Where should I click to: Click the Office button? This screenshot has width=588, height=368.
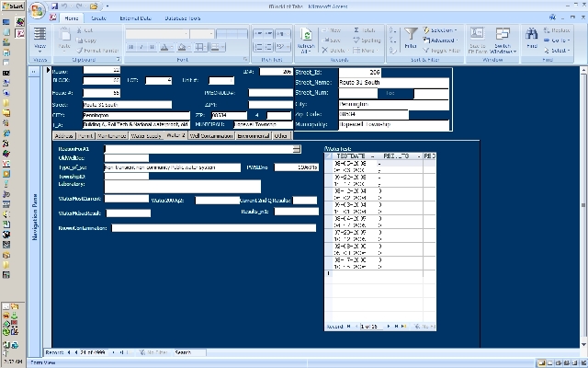click(x=37, y=12)
